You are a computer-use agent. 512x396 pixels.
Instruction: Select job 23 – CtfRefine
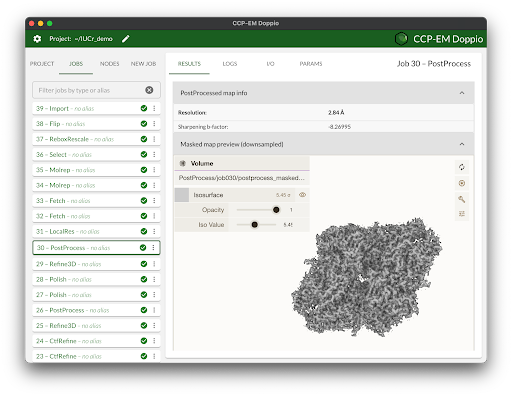click(96, 356)
